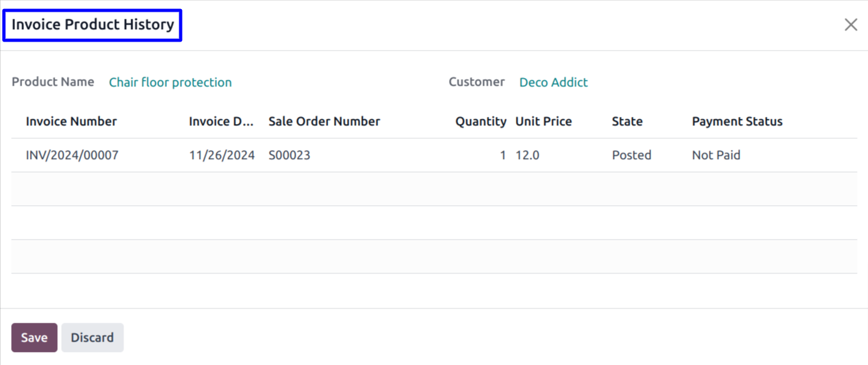Click the Invoice Product History title
The height and width of the screenshot is (365, 868).
pos(93,25)
